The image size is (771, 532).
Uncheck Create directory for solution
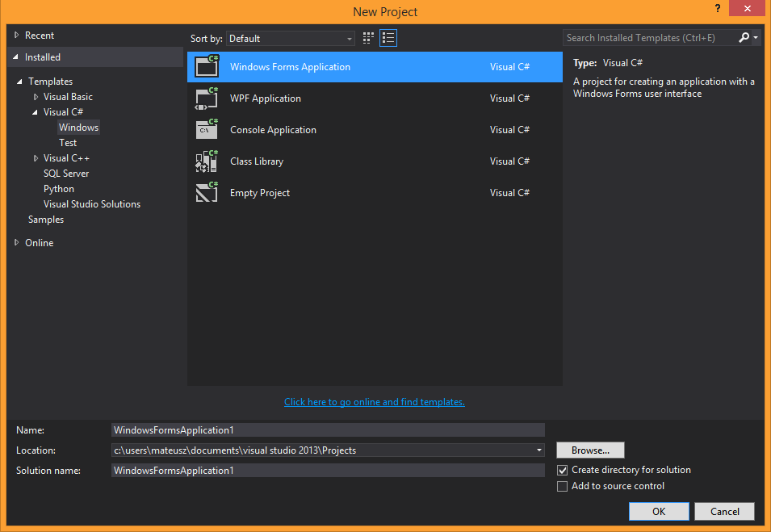pos(562,470)
